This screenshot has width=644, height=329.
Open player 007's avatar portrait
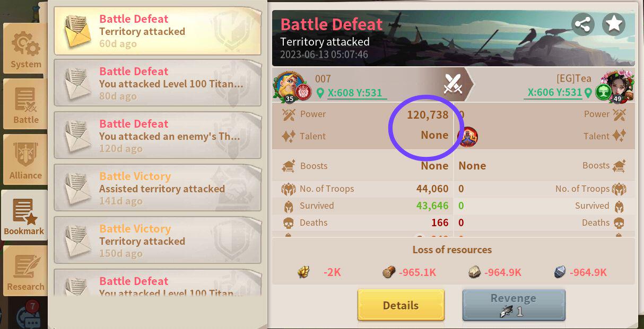tap(287, 86)
